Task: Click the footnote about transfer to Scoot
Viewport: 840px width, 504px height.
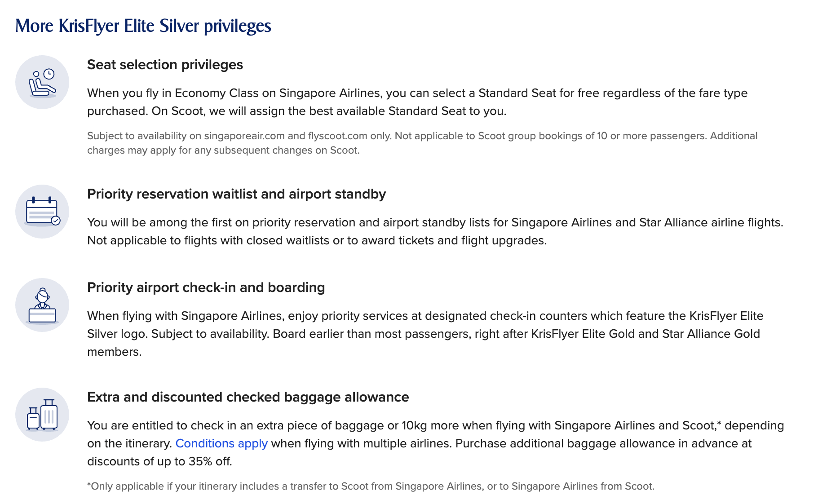Action: pyautogui.click(x=371, y=486)
